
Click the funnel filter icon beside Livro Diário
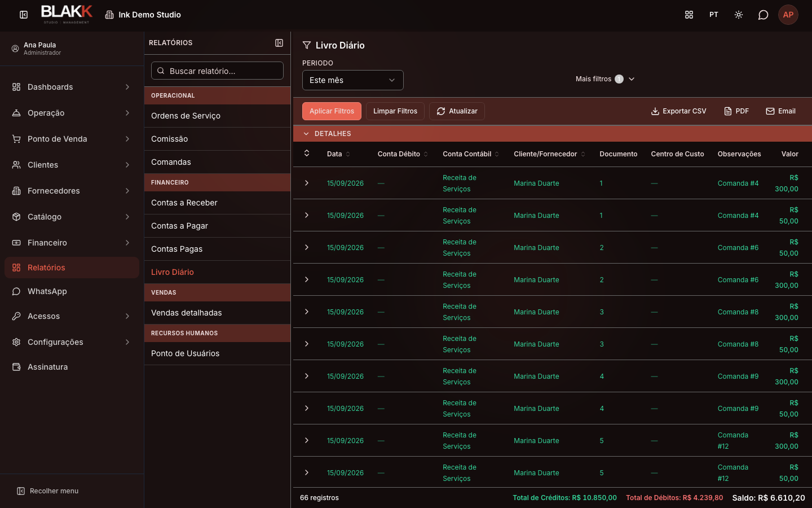307,45
